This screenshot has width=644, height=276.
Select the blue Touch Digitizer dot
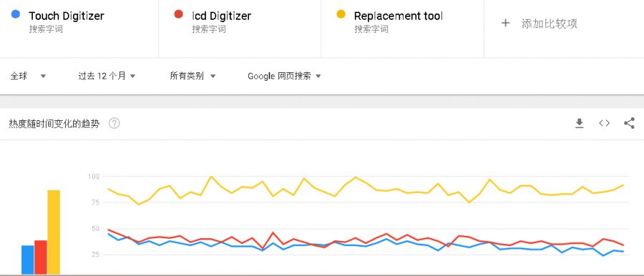[16, 14]
